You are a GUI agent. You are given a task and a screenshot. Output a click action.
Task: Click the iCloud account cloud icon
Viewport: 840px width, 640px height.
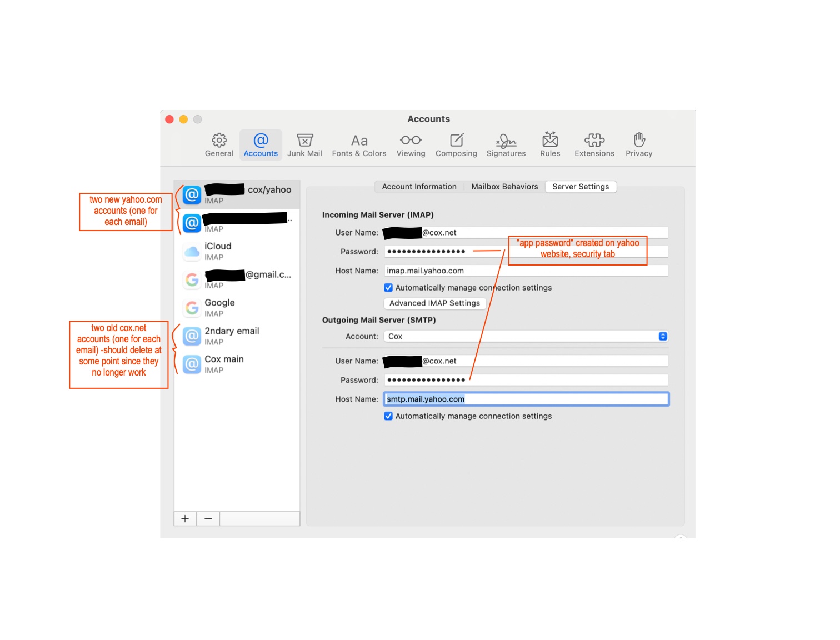(x=192, y=252)
